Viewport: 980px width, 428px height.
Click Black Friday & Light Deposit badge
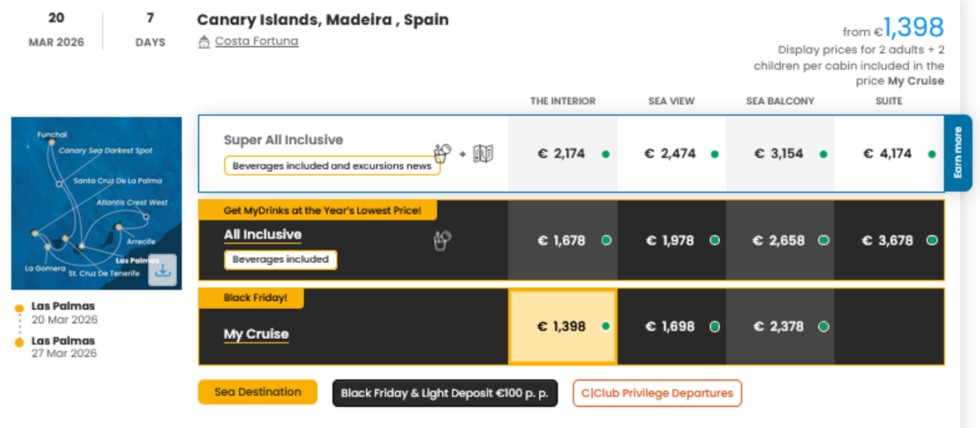click(444, 393)
